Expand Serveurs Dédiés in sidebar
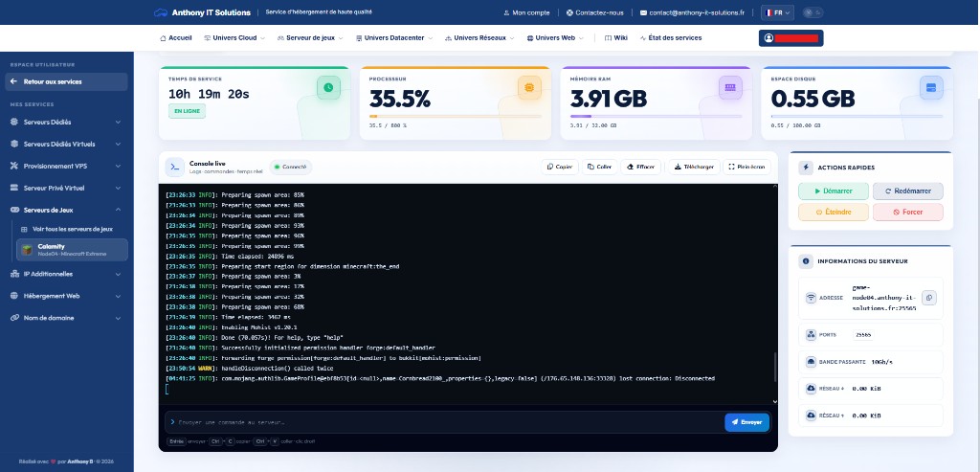 coord(66,122)
